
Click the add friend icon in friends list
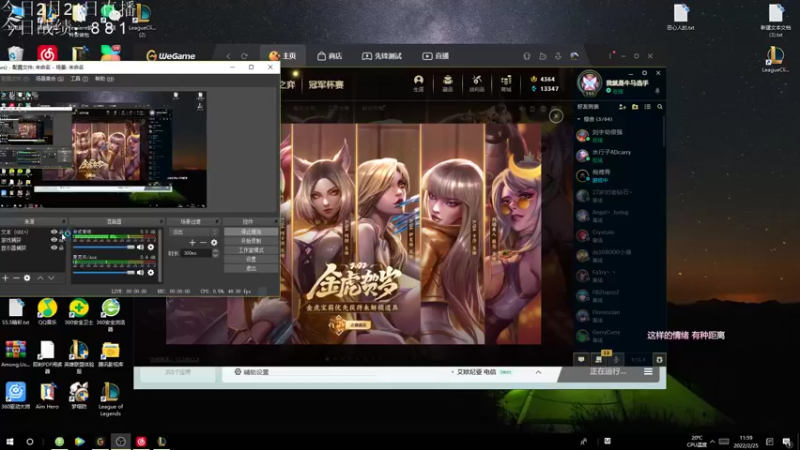coord(622,107)
